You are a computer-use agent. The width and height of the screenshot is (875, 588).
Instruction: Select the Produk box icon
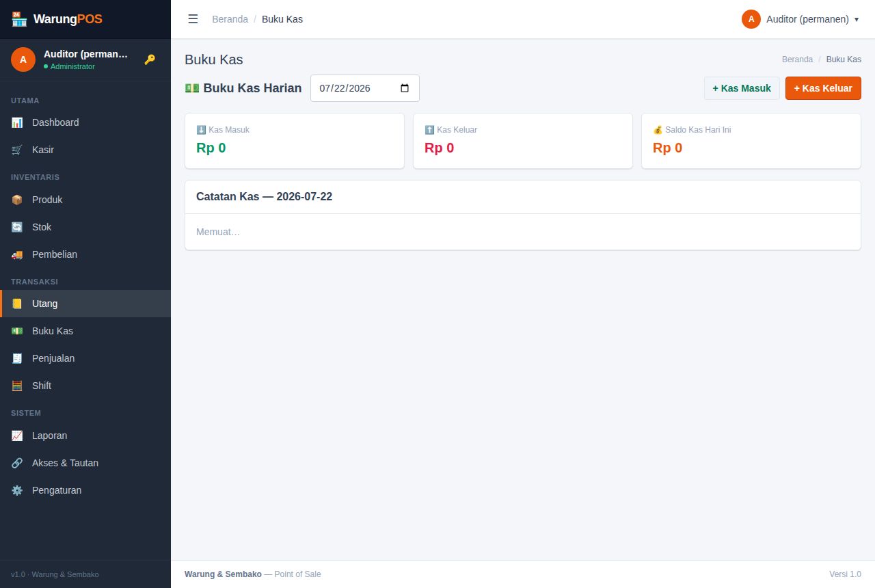(17, 200)
